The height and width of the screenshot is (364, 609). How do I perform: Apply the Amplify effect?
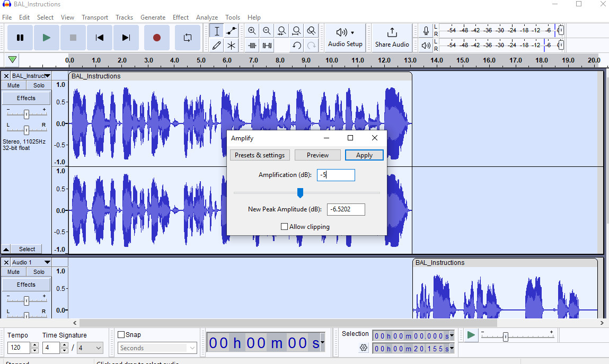(x=364, y=155)
